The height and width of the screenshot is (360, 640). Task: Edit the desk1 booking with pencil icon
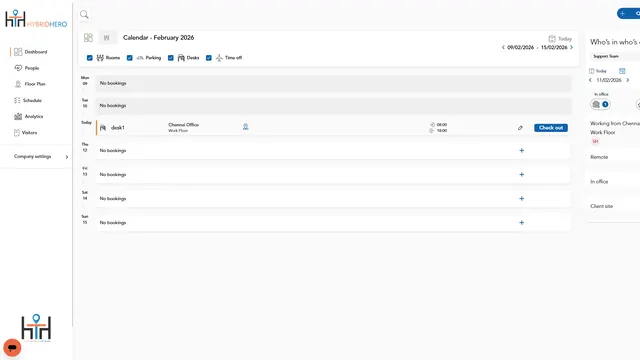pyautogui.click(x=520, y=128)
